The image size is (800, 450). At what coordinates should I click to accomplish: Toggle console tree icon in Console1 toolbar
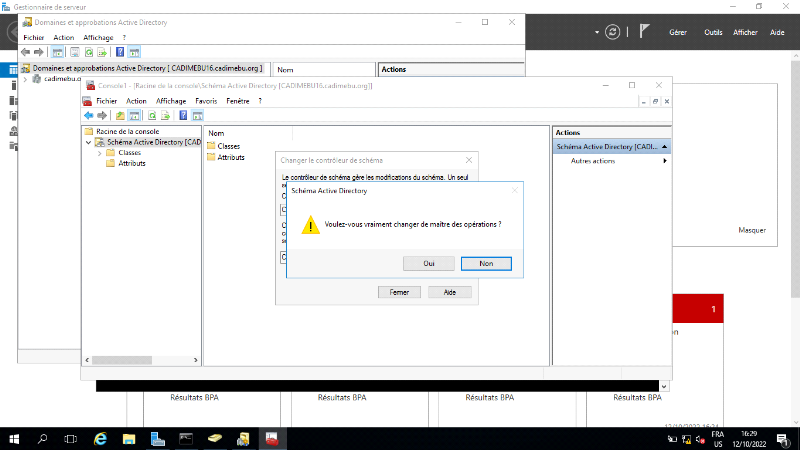pos(134,115)
